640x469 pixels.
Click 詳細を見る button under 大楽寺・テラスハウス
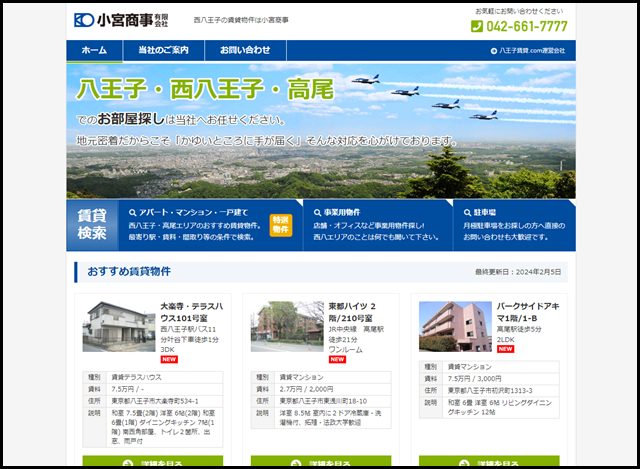tap(153, 461)
